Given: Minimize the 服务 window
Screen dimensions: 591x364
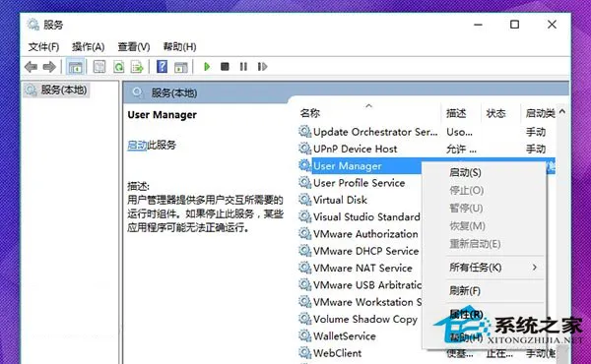Looking at the screenshot, I should (x=478, y=25).
